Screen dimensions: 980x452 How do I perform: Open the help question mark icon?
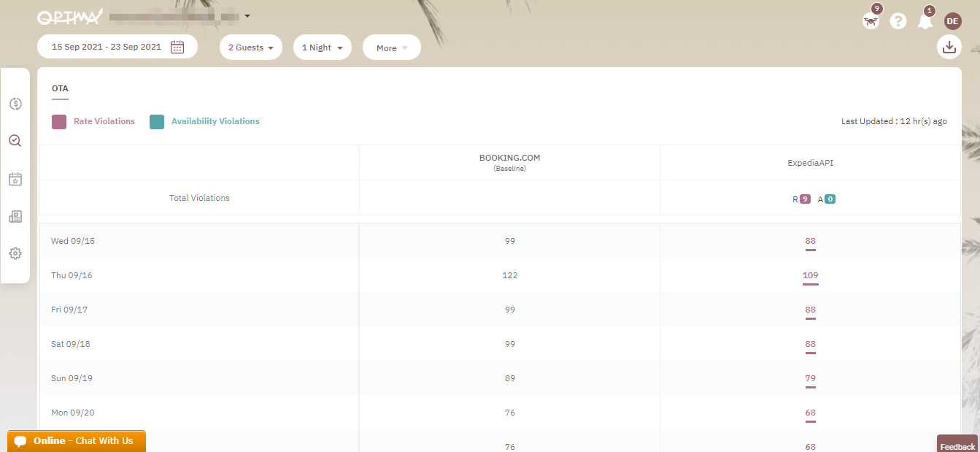(898, 21)
